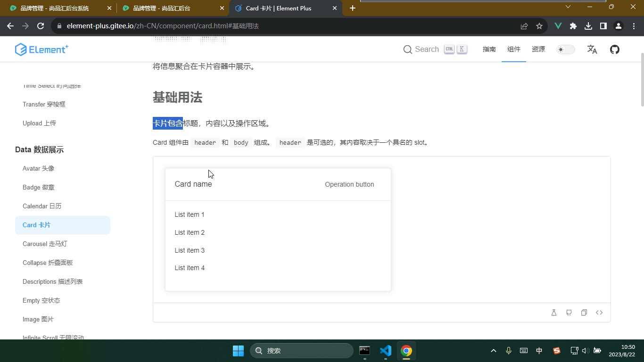This screenshot has height=362, width=644.
Task: Open the 指南 navigation item
Action: [x=489, y=49]
